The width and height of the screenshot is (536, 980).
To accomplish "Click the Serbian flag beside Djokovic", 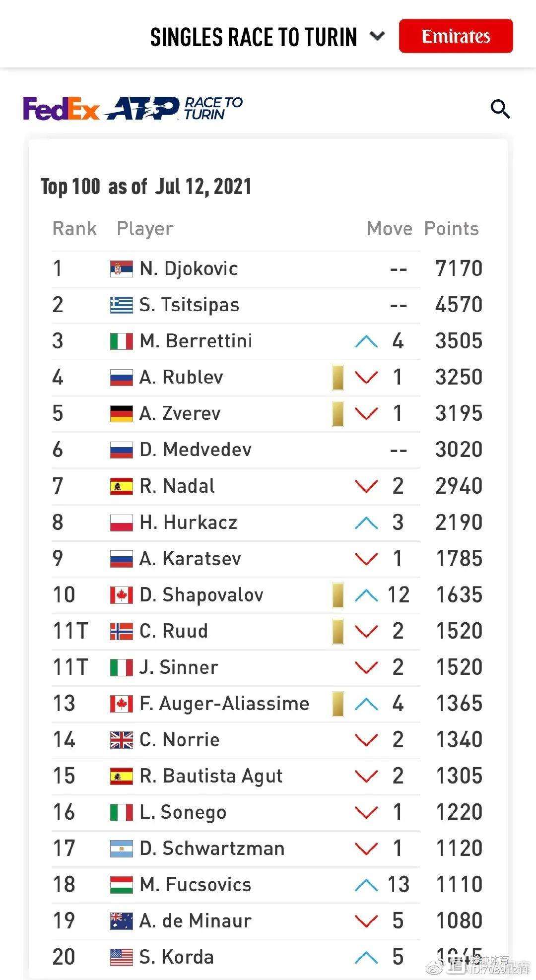I will coord(122,269).
